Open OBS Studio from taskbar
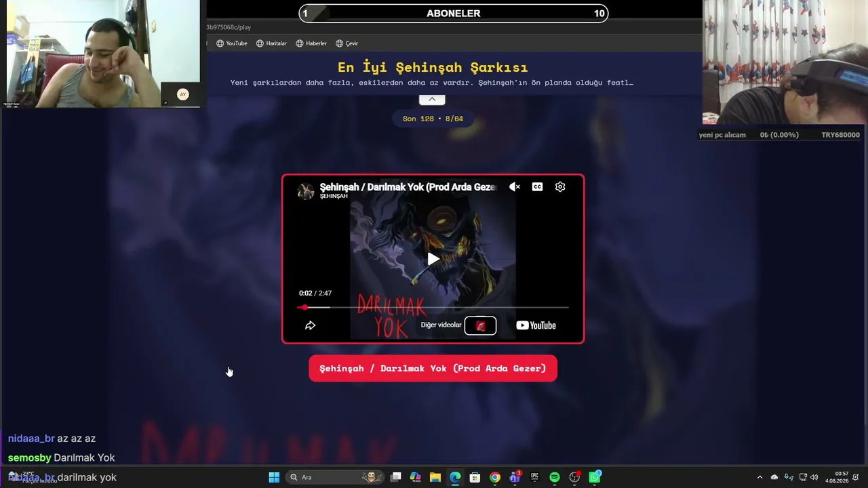This screenshot has height=488, width=868. (574, 477)
